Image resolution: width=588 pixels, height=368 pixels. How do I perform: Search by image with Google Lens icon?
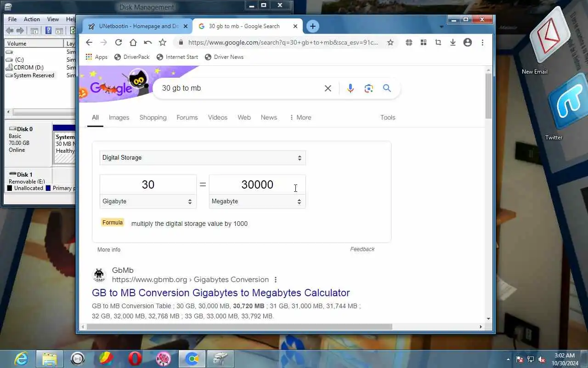tap(368, 88)
